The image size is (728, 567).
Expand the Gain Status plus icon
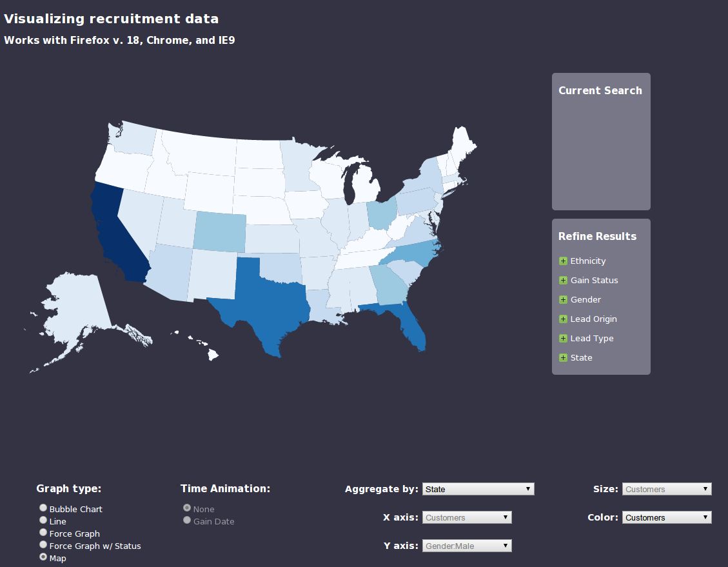563,281
